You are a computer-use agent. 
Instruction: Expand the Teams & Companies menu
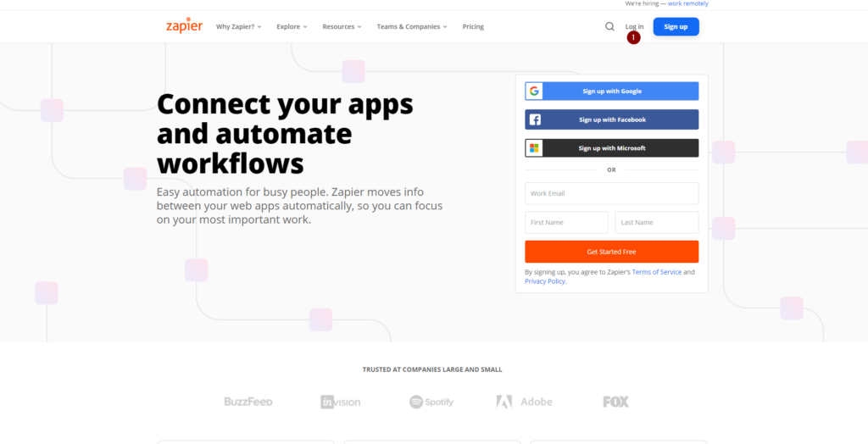412,26
